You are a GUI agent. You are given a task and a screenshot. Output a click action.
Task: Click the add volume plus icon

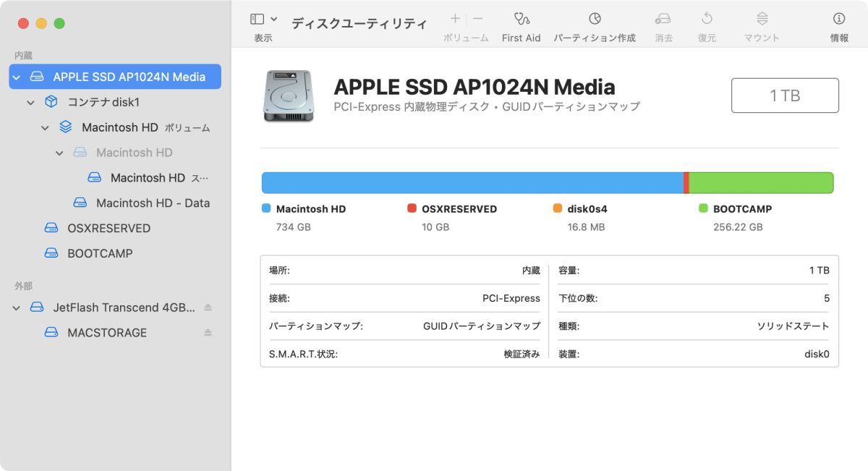point(455,19)
